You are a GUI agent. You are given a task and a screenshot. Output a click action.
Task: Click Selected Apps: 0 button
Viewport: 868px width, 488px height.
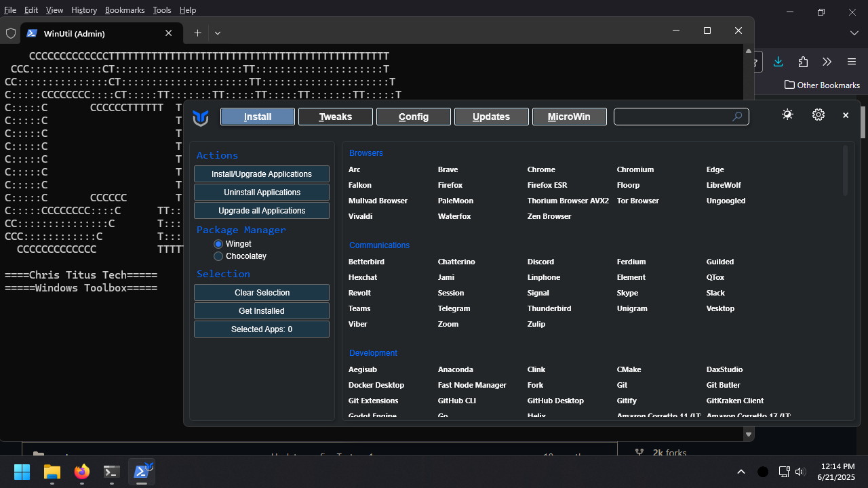[x=262, y=329]
